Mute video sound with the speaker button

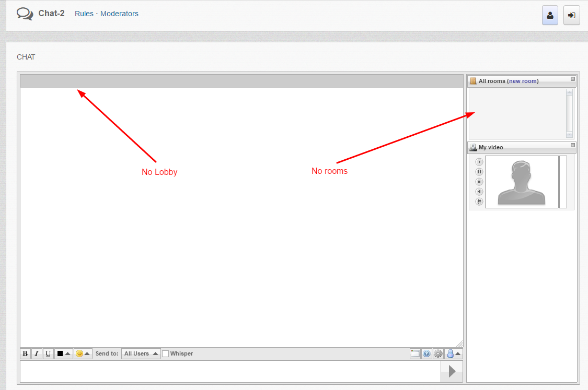tap(479, 192)
